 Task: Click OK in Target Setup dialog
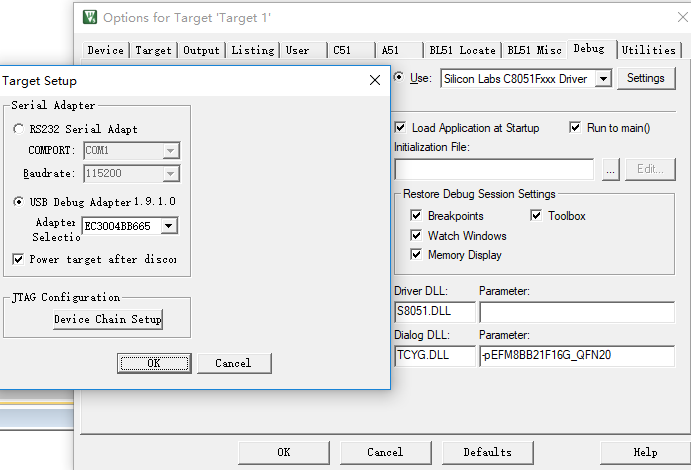[154, 363]
